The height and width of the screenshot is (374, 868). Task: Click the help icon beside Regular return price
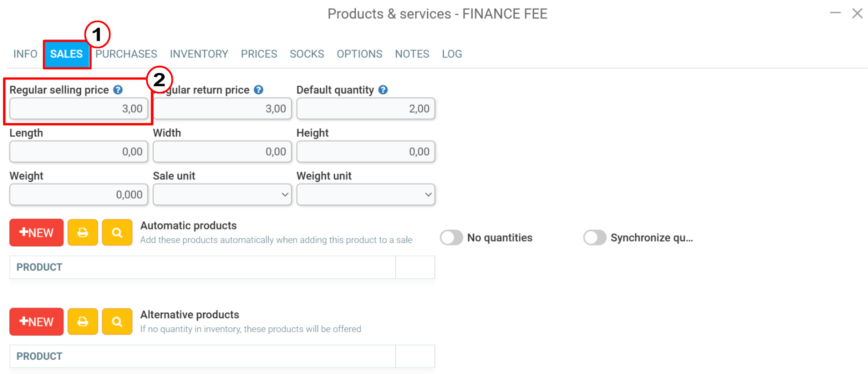pos(258,90)
